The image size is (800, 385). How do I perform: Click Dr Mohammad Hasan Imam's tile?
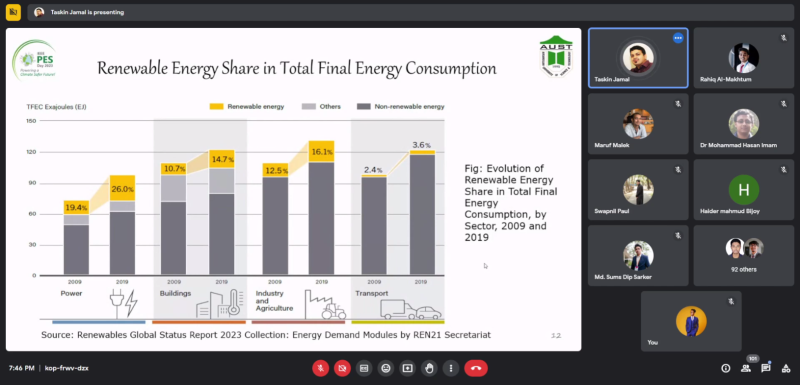point(743,124)
